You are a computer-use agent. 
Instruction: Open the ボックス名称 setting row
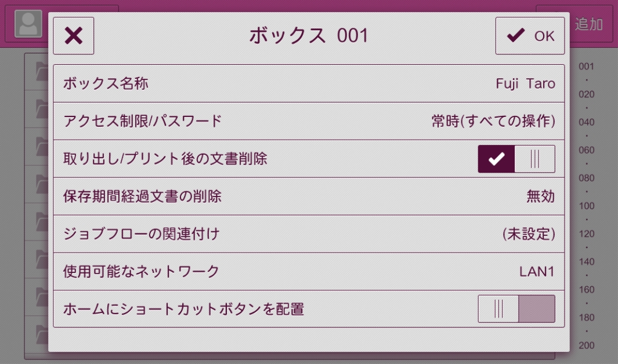point(308,83)
